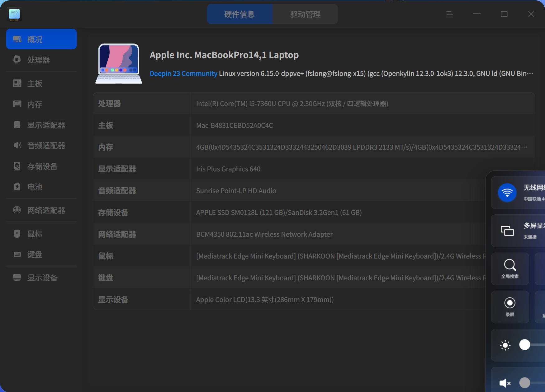
Task: Switch to the 硬件信息 tab
Action: (x=239, y=14)
